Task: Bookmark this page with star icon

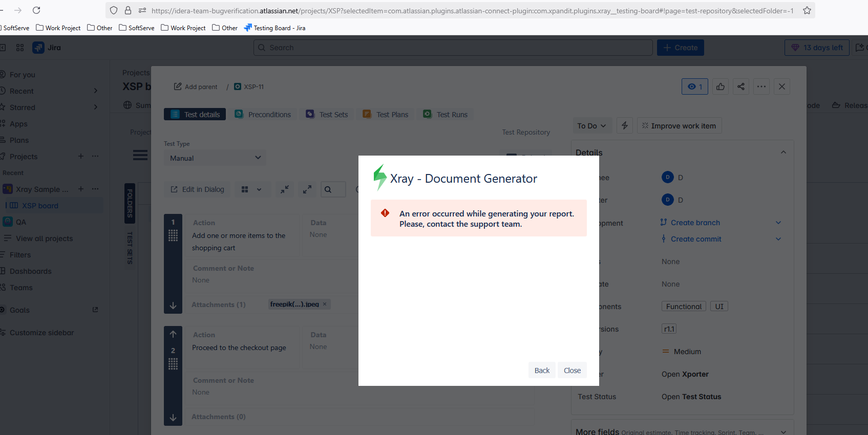Action: tap(807, 10)
